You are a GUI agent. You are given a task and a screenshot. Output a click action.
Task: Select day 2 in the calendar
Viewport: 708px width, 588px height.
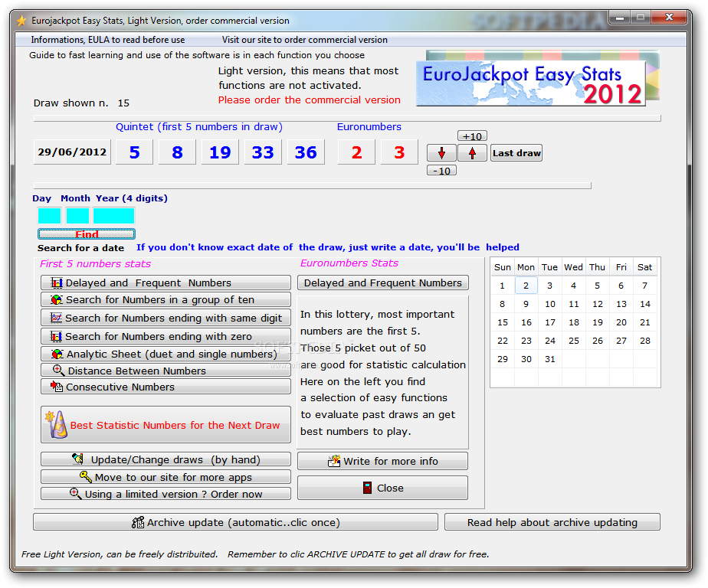tap(526, 286)
